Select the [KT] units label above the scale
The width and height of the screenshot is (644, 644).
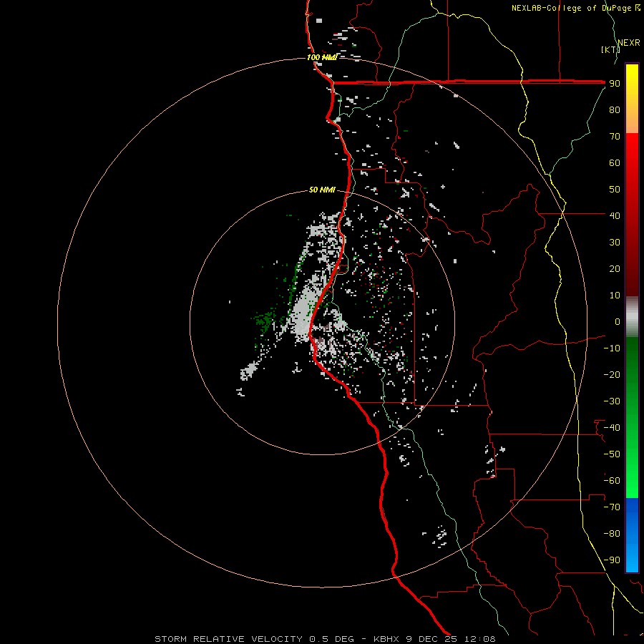610,49
